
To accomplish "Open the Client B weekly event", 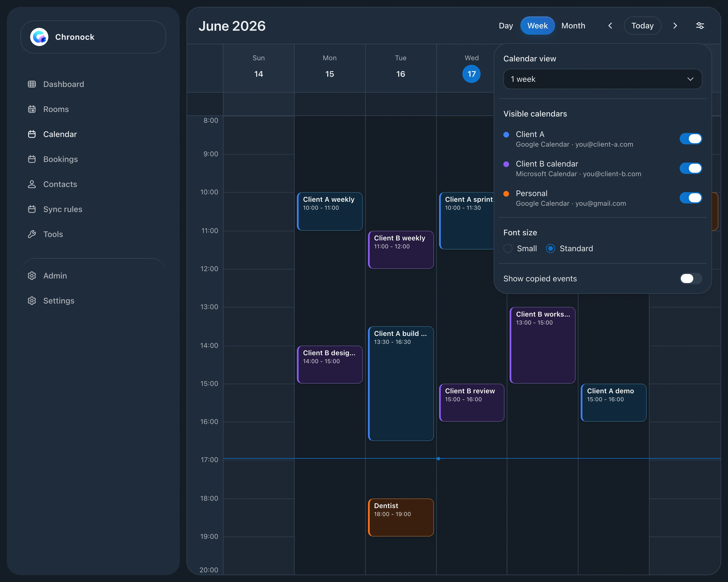I will 401,250.
